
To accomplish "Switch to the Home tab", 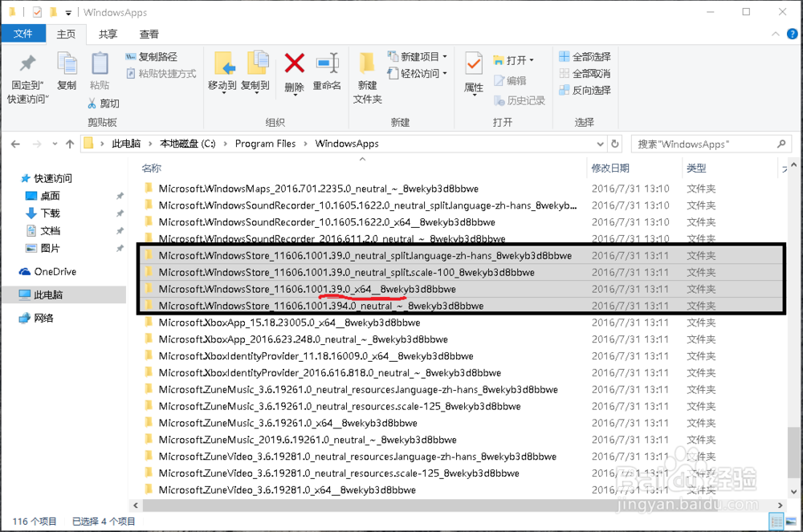I will click(66, 34).
